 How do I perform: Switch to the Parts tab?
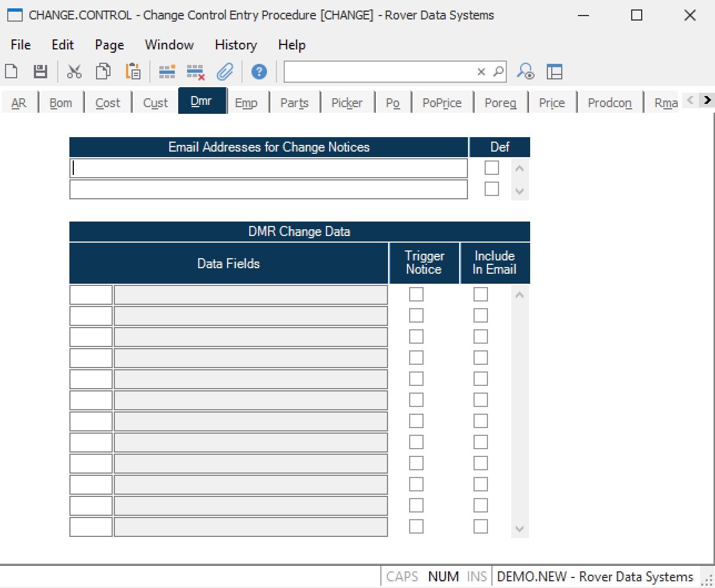[x=294, y=103]
